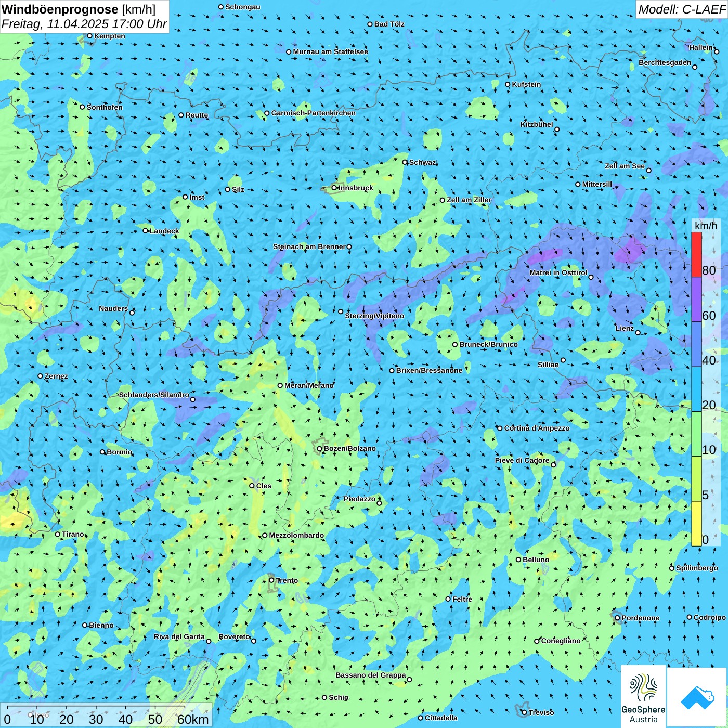This screenshot has width=728, height=728.
Task: Click the Schongau station dot
Action: (221, 7)
